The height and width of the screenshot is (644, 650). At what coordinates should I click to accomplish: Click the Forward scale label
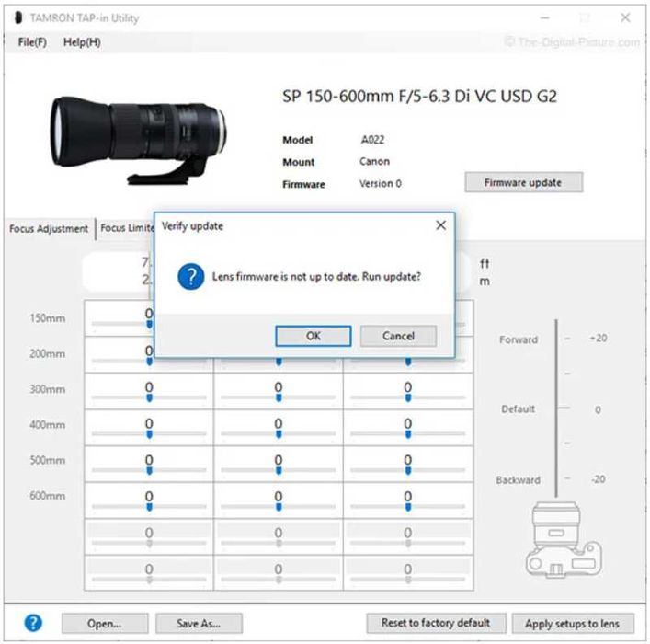click(x=519, y=339)
